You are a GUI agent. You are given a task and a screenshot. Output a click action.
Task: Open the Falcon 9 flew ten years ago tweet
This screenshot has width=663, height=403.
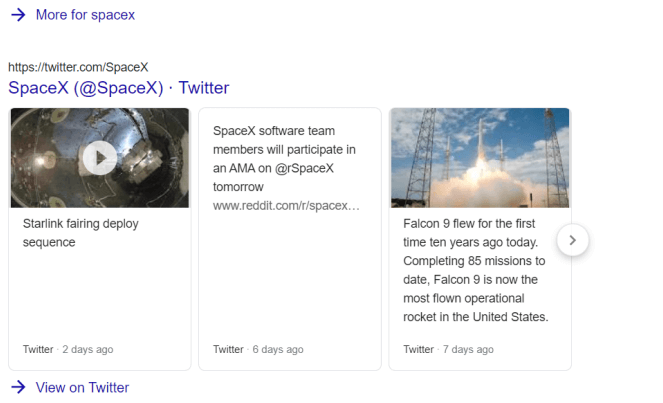(x=476, y=270)
